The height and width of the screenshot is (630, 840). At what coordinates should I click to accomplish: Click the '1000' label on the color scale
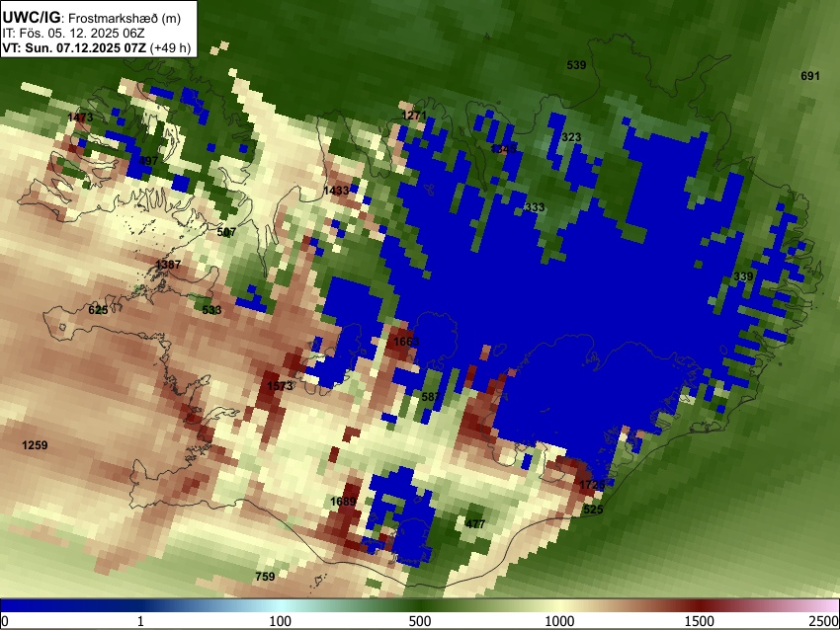pos(559,621)
